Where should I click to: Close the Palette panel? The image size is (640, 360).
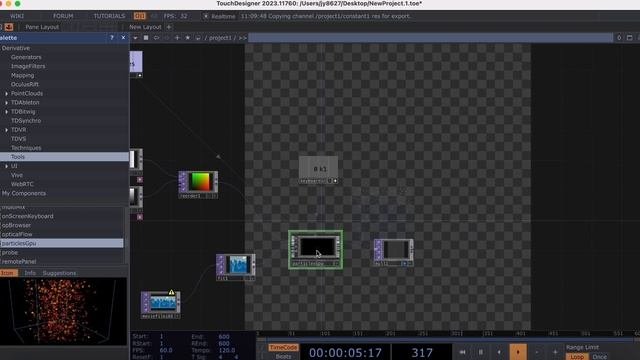click(123, 38)
